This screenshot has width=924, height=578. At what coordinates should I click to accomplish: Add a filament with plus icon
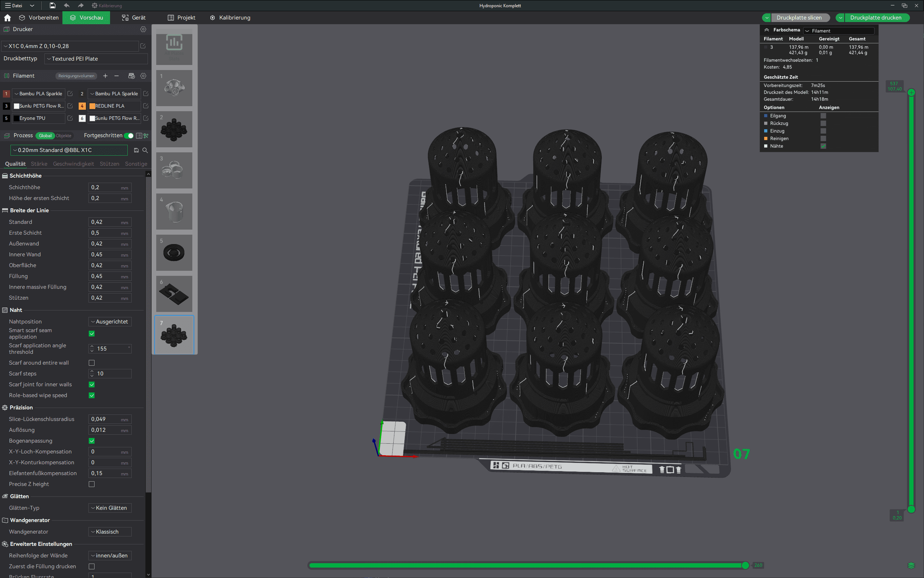point(105,76)
